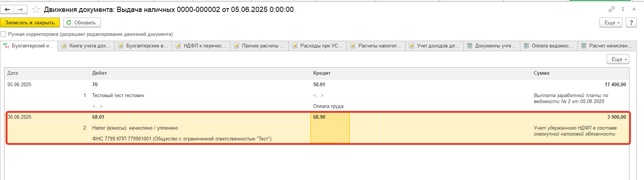Switch to Прочие расчеты tab
This screenshot has height=180, width=644.
[x=260, y=46]
